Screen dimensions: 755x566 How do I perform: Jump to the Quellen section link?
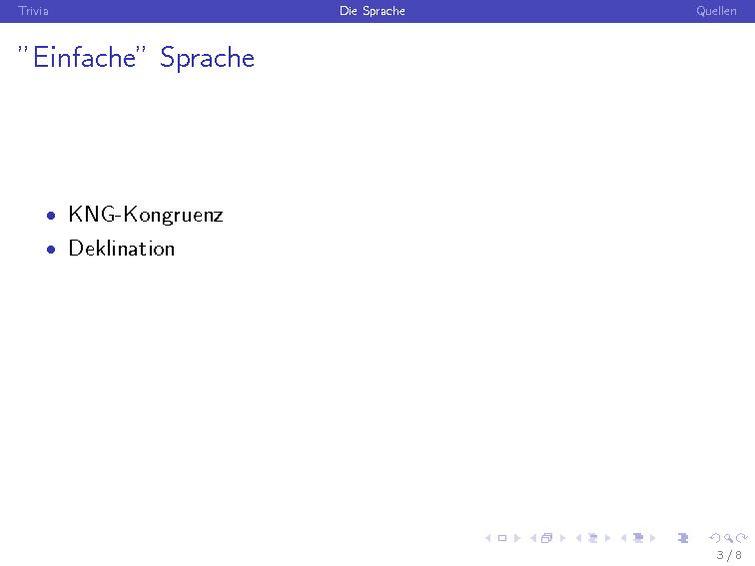[x=716, y=11]
